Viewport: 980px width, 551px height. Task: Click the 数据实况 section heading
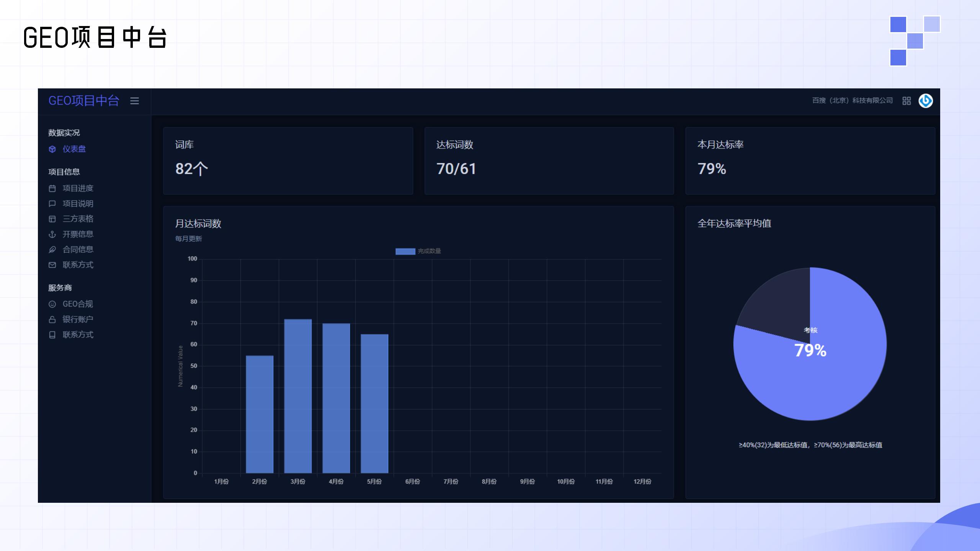[64, 133]
